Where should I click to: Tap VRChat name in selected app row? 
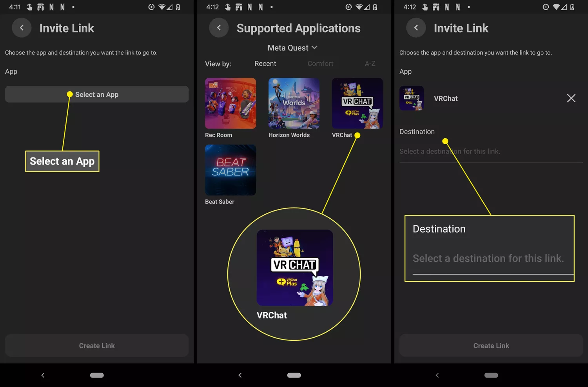tap(446, 99)
